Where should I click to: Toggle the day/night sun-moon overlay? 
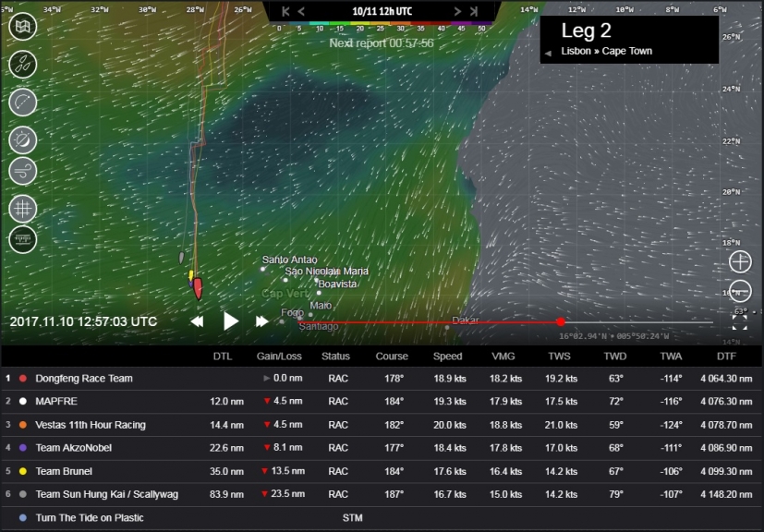point(23,139)
